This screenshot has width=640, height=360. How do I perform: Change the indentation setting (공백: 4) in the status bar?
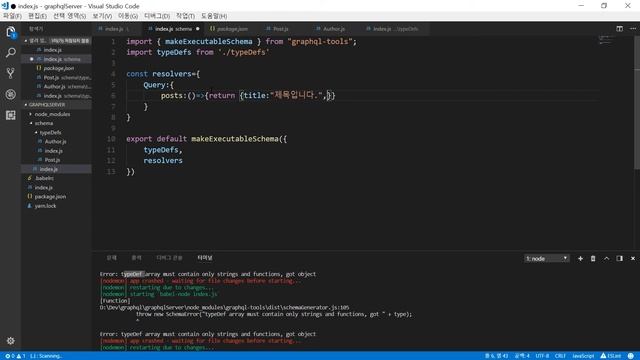coord(522,356)
